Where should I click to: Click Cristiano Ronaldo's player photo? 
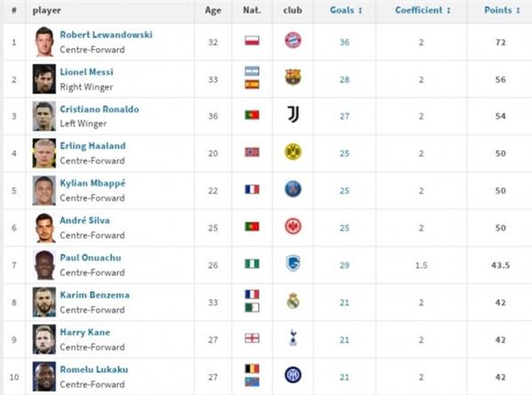[43, 115]
